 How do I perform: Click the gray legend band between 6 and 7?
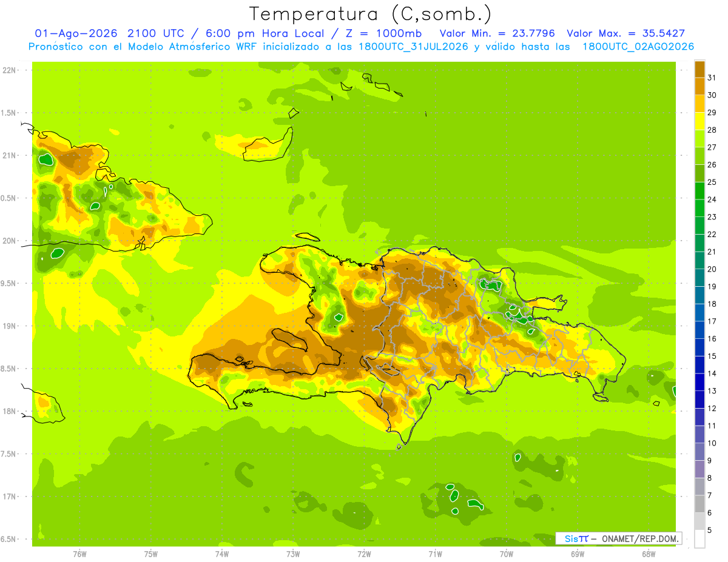tap(699, 504)
